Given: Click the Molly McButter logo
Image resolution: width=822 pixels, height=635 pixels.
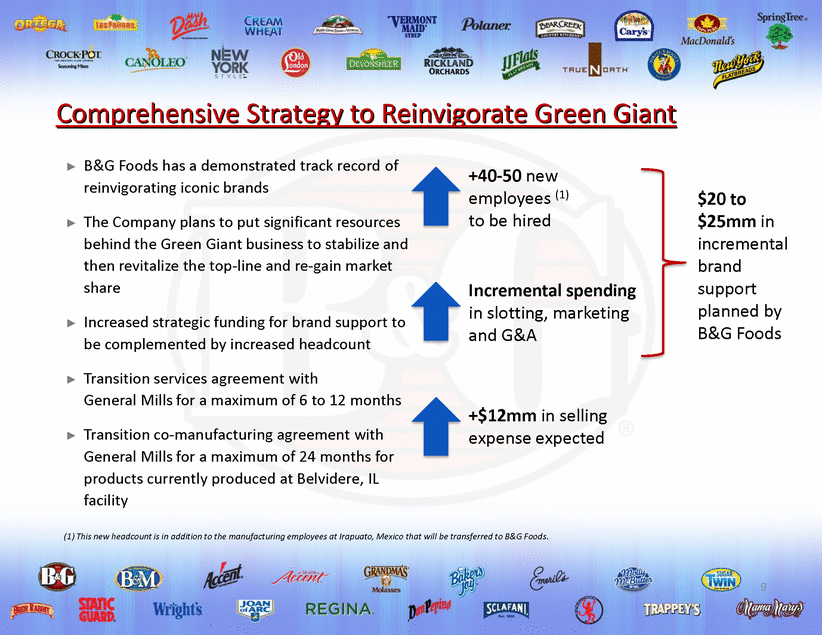Looking at the screenshot, I should point(633,579).
